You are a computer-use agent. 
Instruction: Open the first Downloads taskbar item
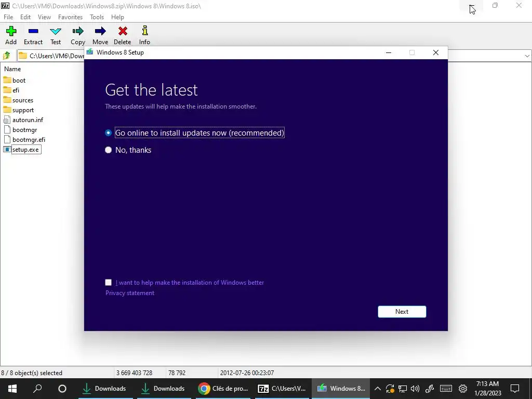coord(105,389)
